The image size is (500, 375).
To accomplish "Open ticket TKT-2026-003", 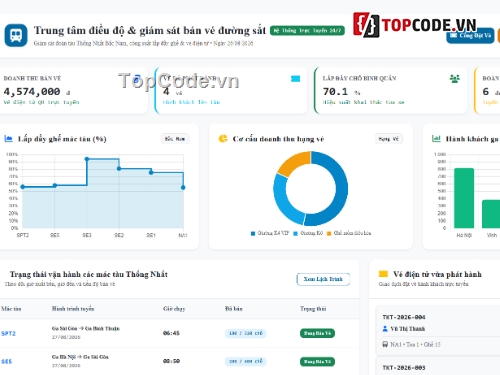I will point(404,368).
